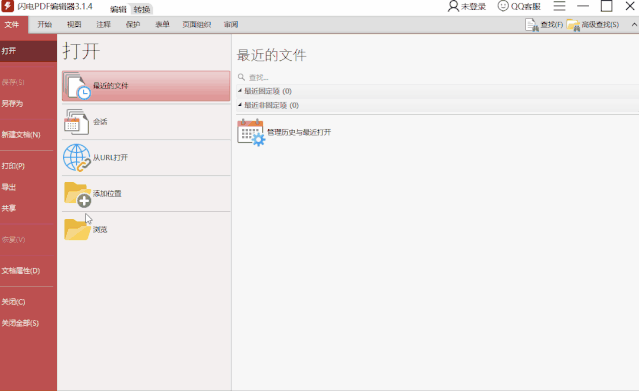Switch to the 注释 ribbon tab
The height and width of the screenshot is (391, 639).
[x=103, y=24]
